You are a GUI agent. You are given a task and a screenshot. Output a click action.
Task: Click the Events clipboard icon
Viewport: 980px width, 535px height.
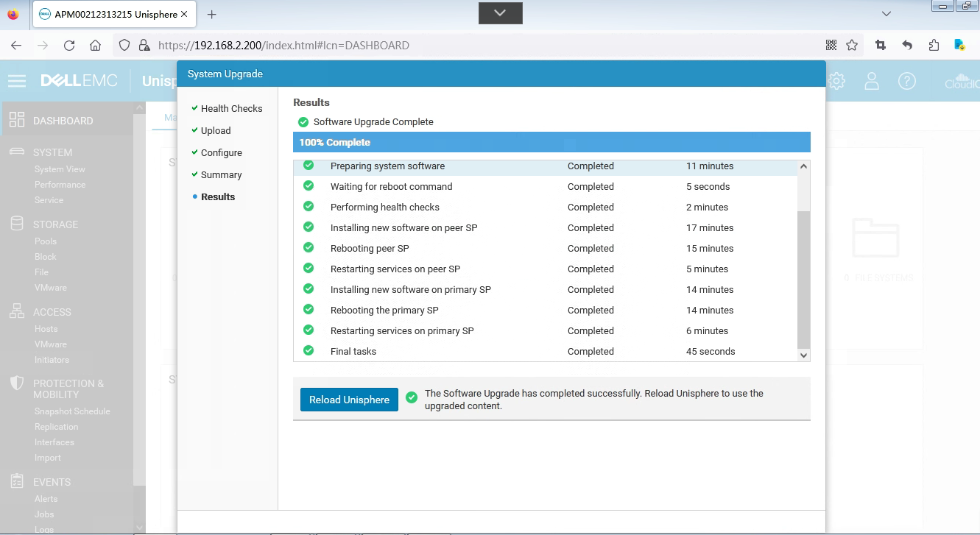(x=17, y=481)
